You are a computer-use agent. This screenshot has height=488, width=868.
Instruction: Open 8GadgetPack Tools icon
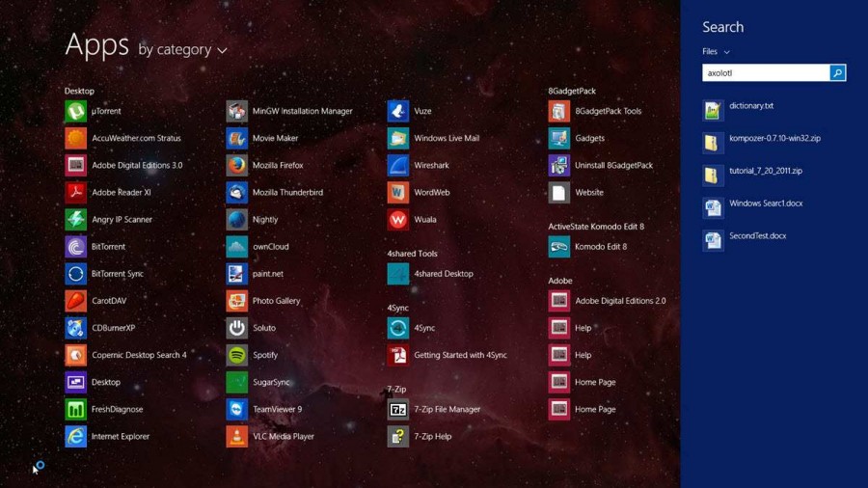click(x=559, y=111)
